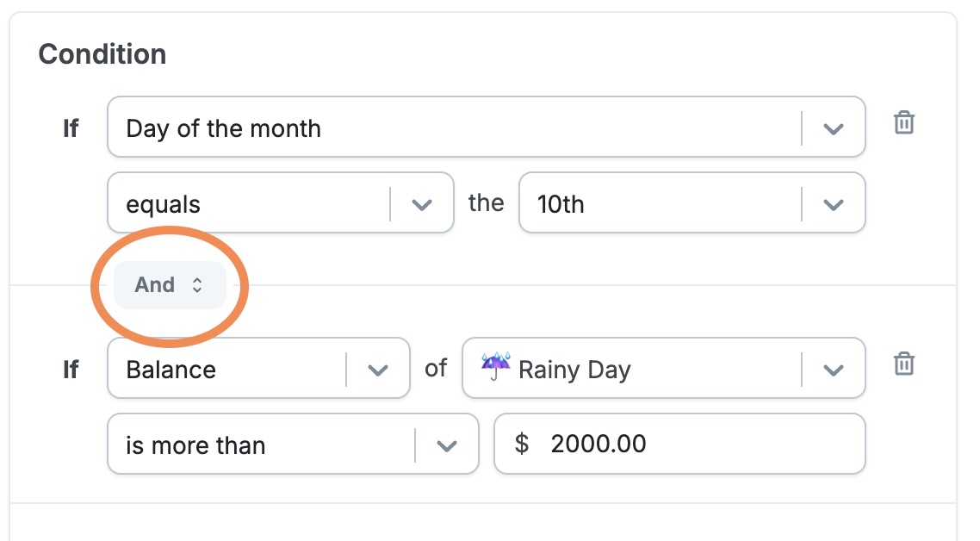Image resolution: width=980 pixels, height=541 pixels.
Task: Expand the is more than dropdown chevron
Action: (446, 446)
